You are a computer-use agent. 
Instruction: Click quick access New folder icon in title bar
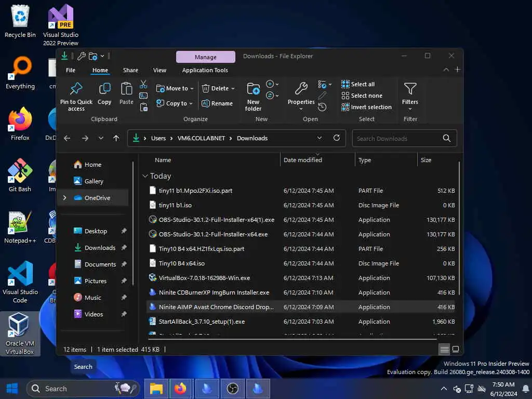(93, 56)
